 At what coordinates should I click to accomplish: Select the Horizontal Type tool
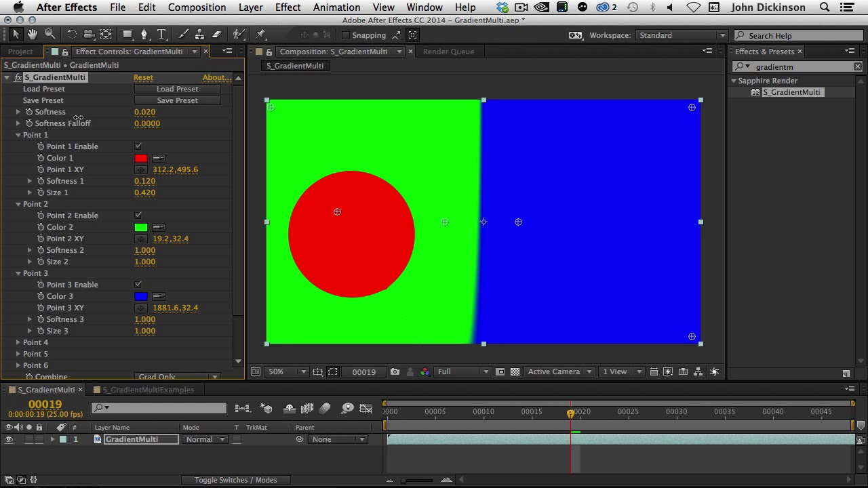point(161,34)
